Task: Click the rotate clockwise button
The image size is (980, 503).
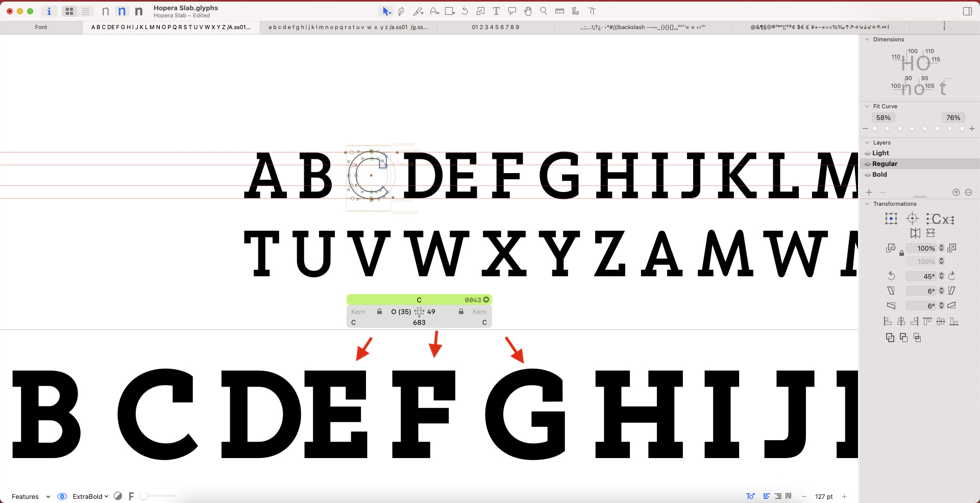Action: coord(951,276)
